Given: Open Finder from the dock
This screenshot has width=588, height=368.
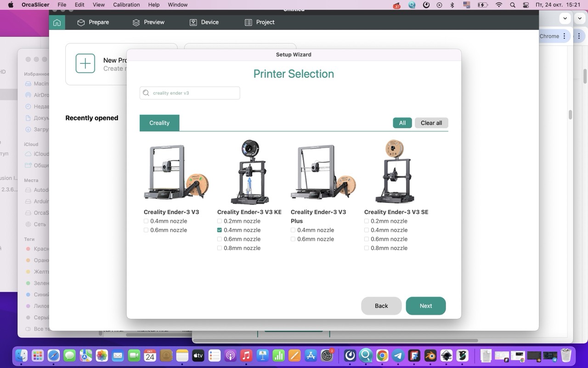Looking at the screenshot, I should (22, 356).
